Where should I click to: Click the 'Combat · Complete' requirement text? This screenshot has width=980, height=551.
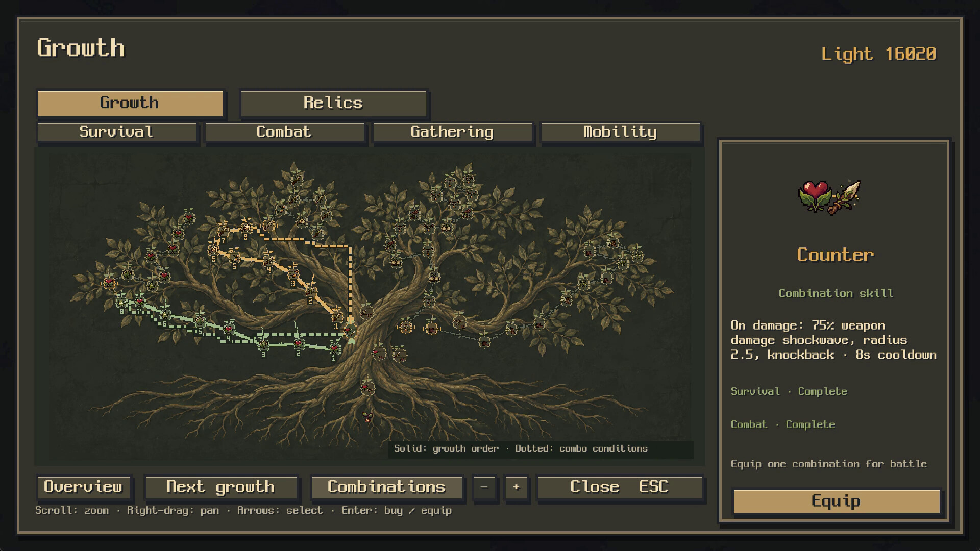coord(783,425)
